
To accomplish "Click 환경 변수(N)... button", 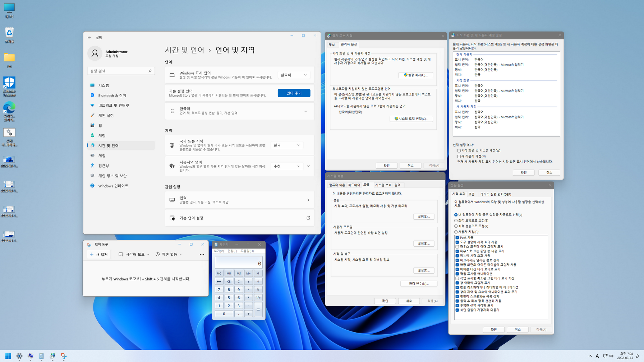I will [419, 284].
